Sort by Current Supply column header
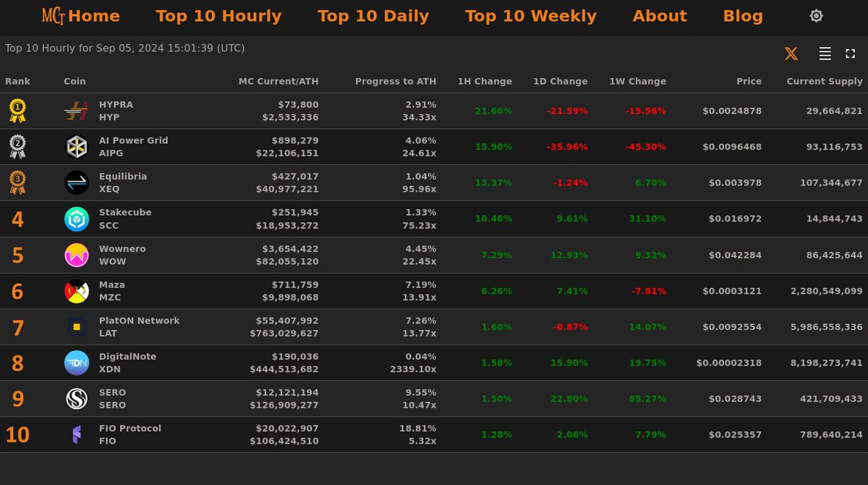The width and height of the screenshot is (868, 485). (x=825, y=81)
